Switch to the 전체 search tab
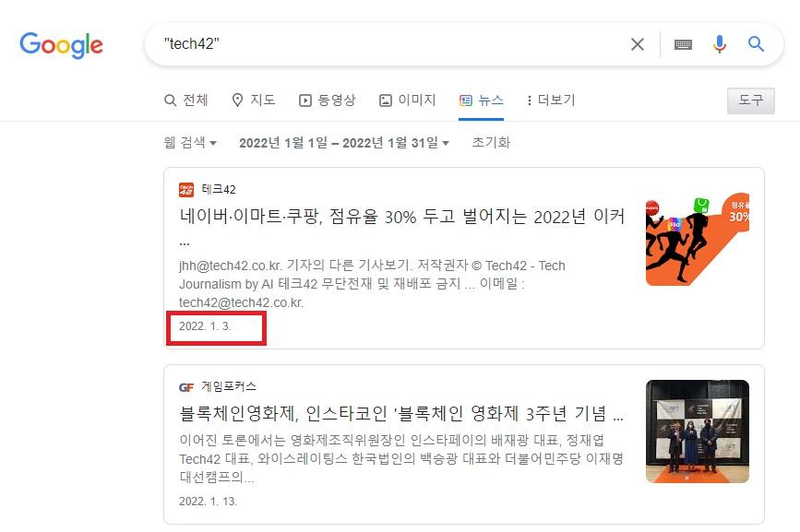Viewport: 800px width, 532px height. (x=185, y=100)
